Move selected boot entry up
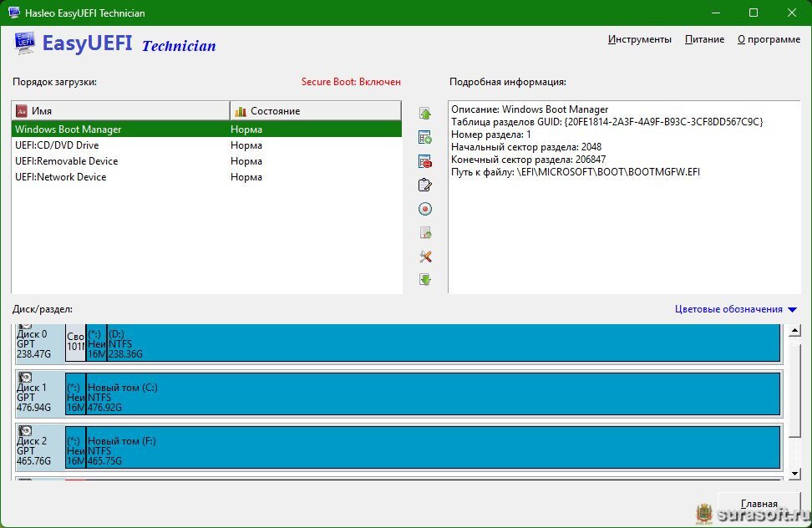 point(425,114)
